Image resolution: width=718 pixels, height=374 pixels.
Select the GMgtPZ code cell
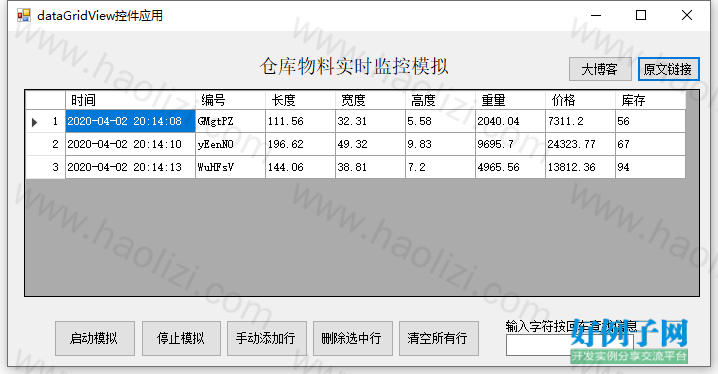tap(230, 121)
